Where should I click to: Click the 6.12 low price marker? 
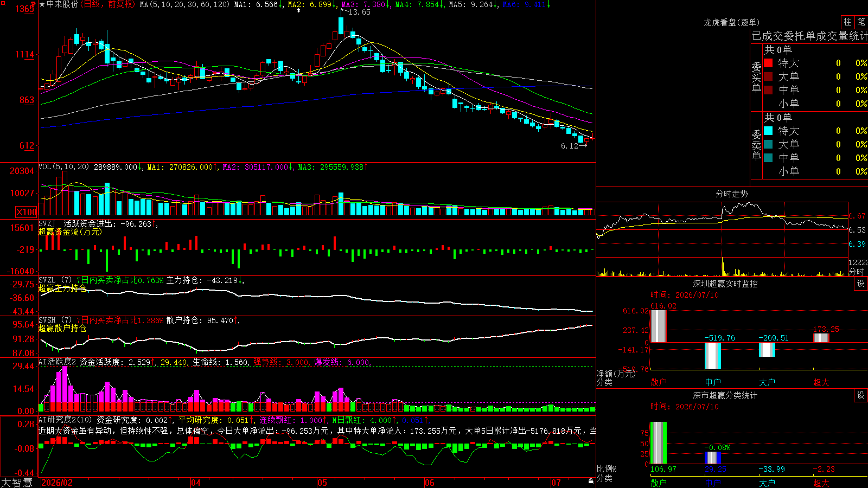570,146
